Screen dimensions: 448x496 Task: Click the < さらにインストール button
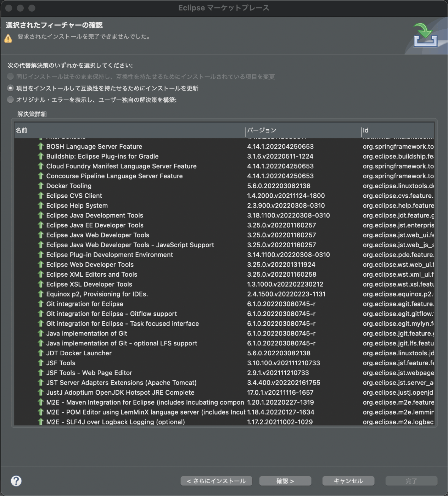216,481
